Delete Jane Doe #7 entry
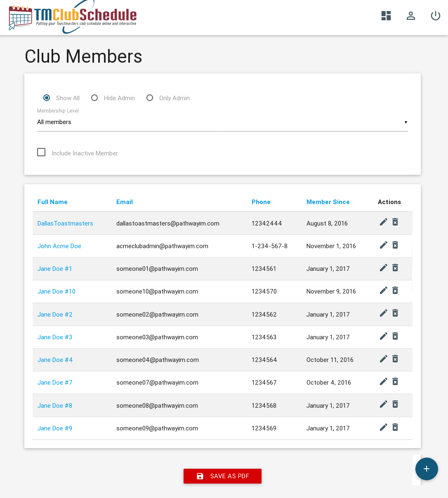This screenshot has width=448, height=498. [395, 382]
